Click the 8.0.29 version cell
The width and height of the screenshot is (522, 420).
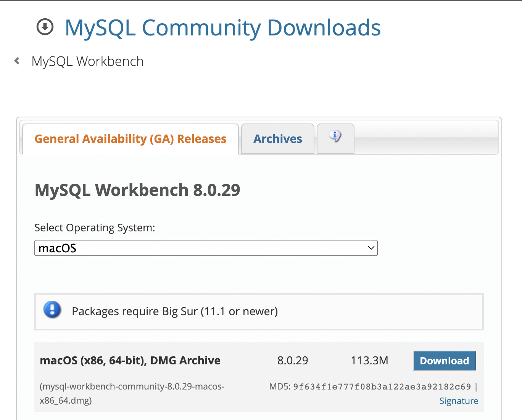tap(293, 361)
